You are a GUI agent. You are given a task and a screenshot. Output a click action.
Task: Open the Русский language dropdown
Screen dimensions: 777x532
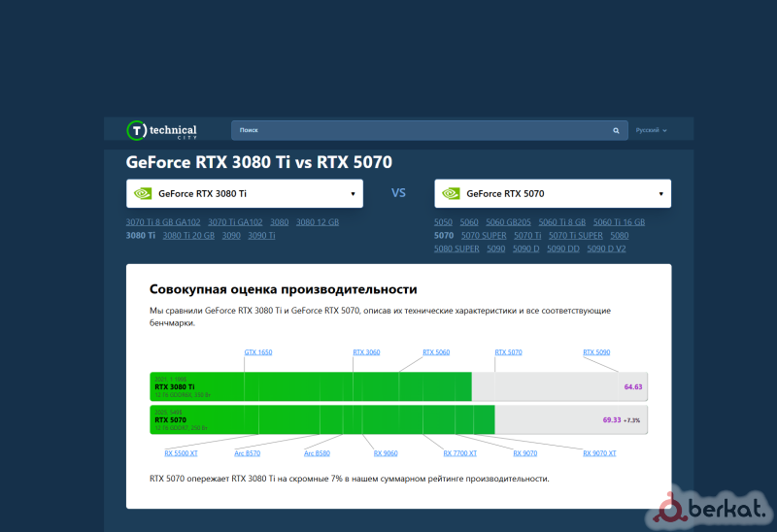pyautogui.click(x=651, y=130)
